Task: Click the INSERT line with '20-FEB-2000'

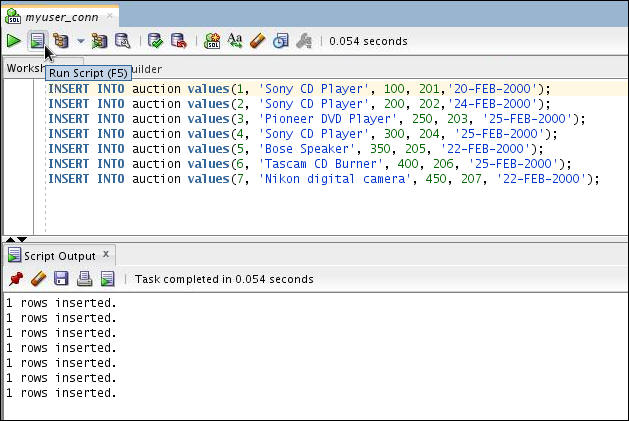Action: point(299,88)
